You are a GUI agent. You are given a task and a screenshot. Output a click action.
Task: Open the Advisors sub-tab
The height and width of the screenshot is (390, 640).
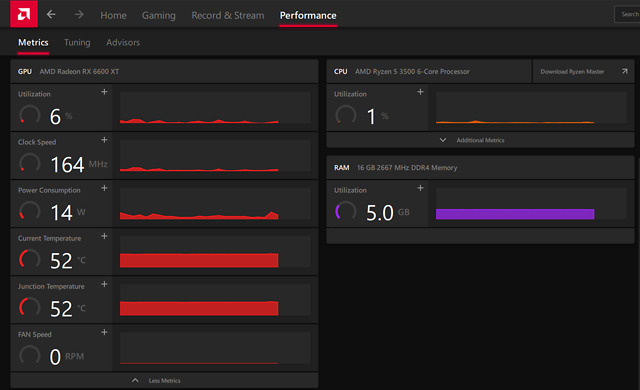[x=123, y=42]
